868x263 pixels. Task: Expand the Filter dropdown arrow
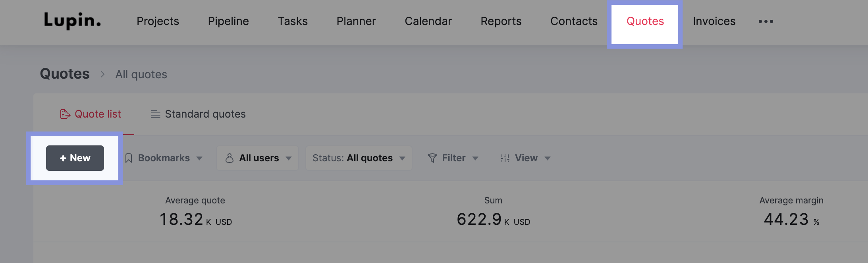click(475, 159)
